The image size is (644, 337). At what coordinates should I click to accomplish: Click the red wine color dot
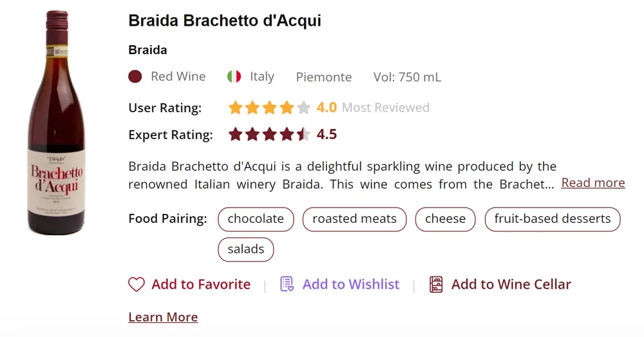coord(135,77)
